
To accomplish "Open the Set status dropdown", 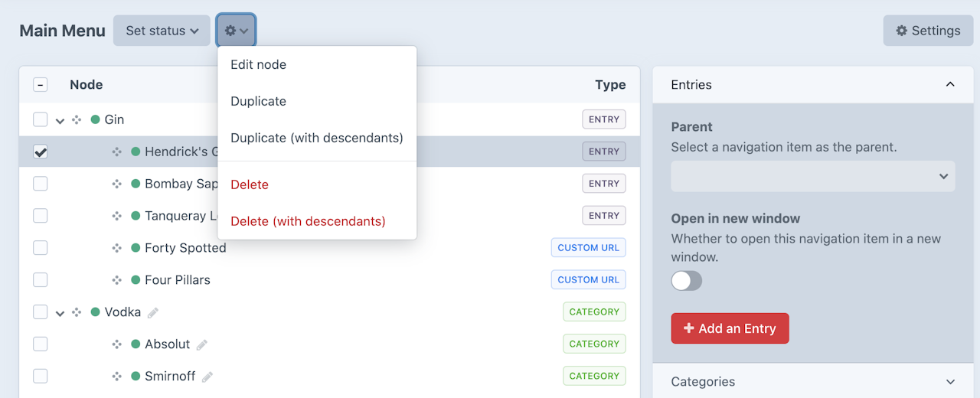I will coord(162,31).
